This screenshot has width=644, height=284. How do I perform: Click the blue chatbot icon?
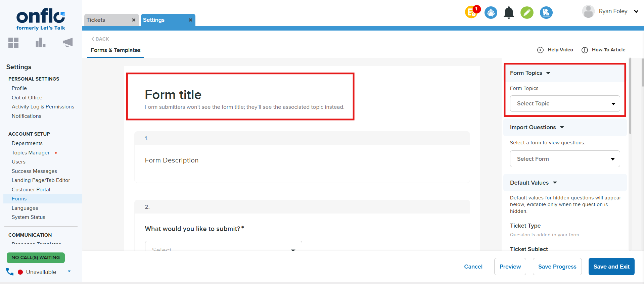(491, 13)
